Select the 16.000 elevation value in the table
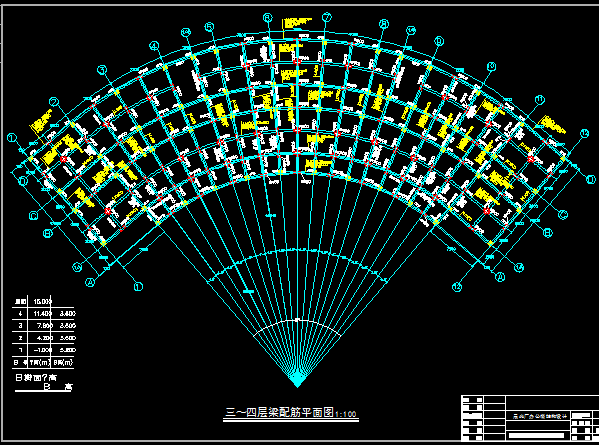The image size is (599, 445). pyautogui.click(x=42, y=301)
